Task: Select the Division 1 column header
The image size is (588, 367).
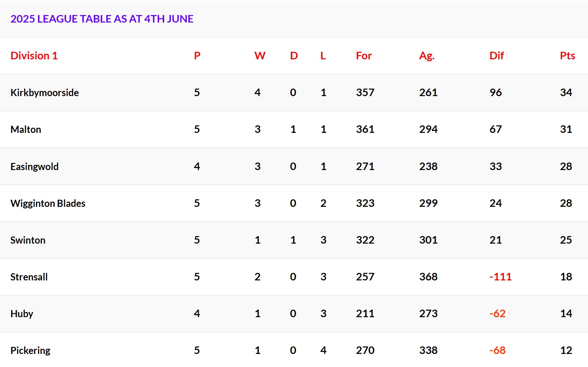Action: tap(34, 56)
